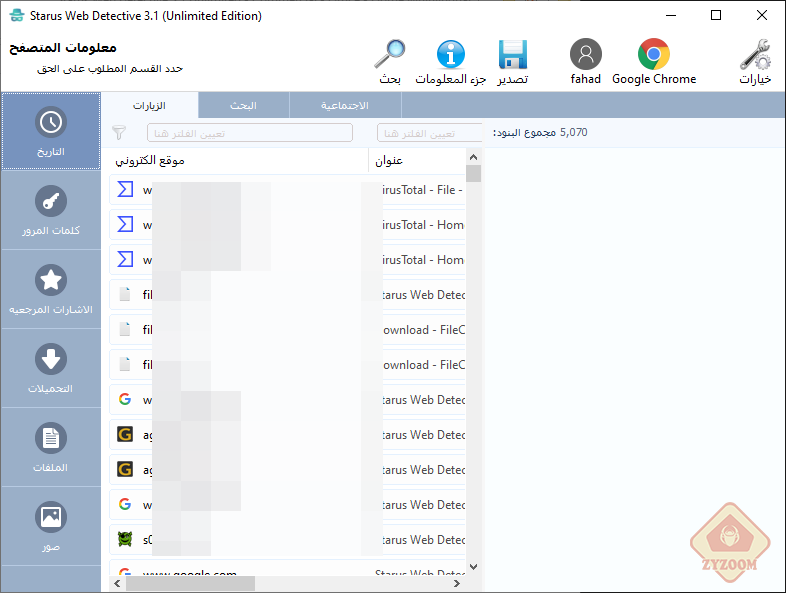
Task: Click the horizontal scrollbar thumb
Action: click(190, 583)
